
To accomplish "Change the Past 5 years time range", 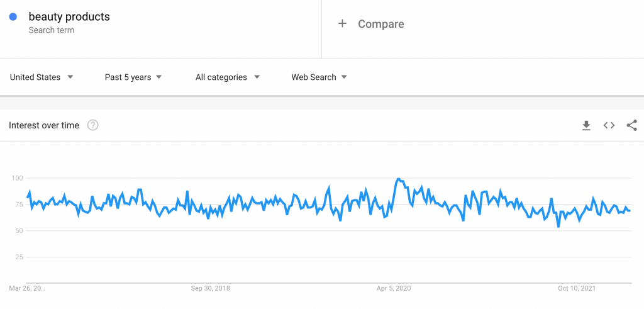I will click(x=133, y=77).
